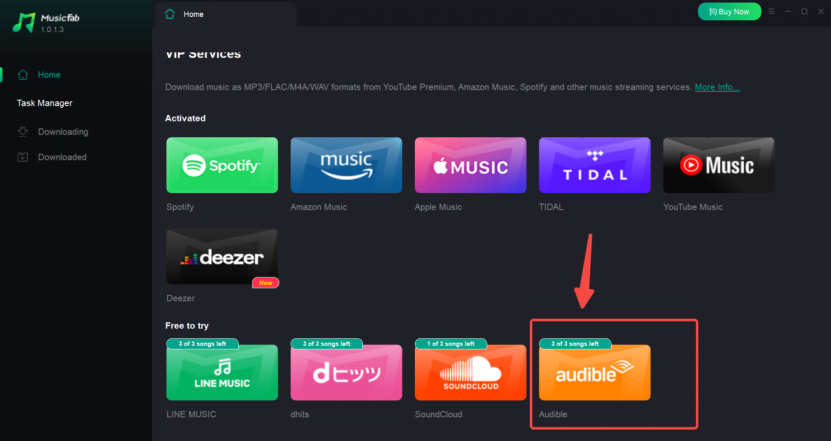
Task: Open the hamburger menu icon
Action: click(x=771, y=12)
